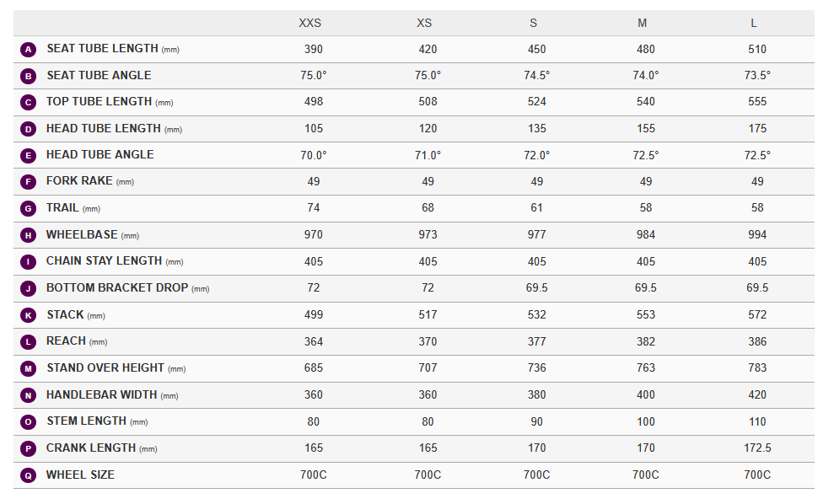
Task: Click the letter Q wheel size icon
Action: coord(28,475)
